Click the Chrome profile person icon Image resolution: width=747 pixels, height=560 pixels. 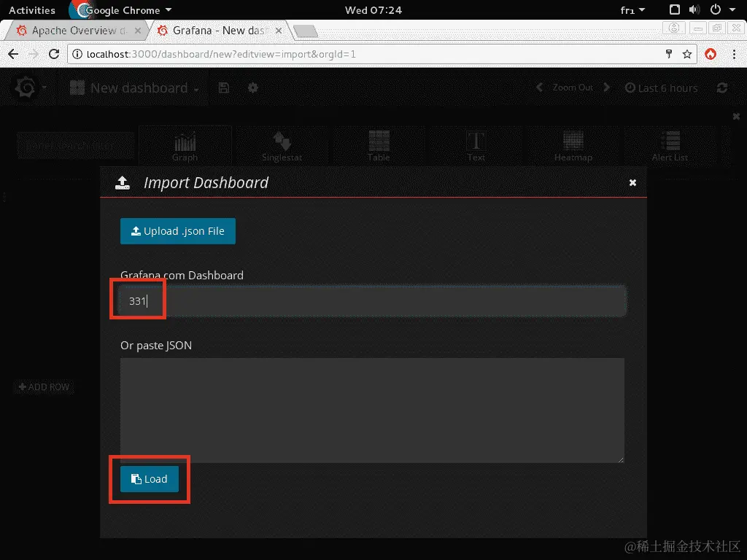pos(674,28)
